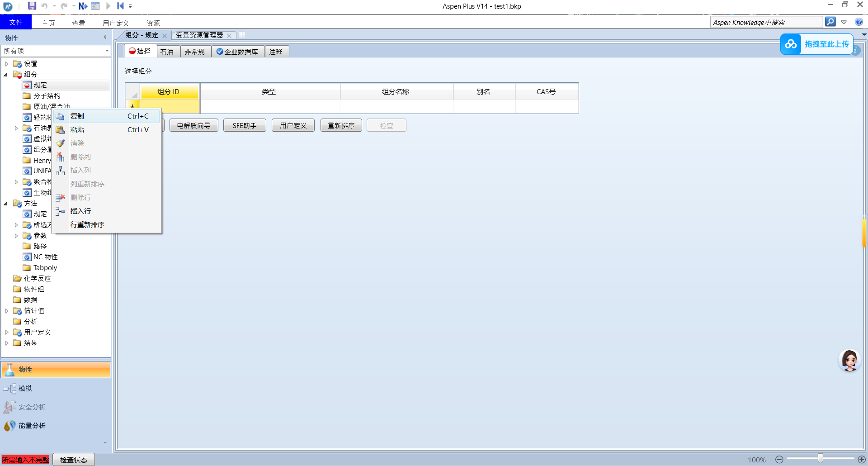Click the zoom out minus icon
868x466 pixels.
(x=779, y=459)
